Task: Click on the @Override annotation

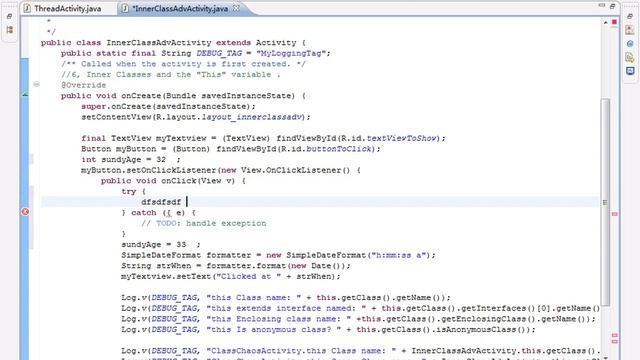Action: (x=83, y=85)
